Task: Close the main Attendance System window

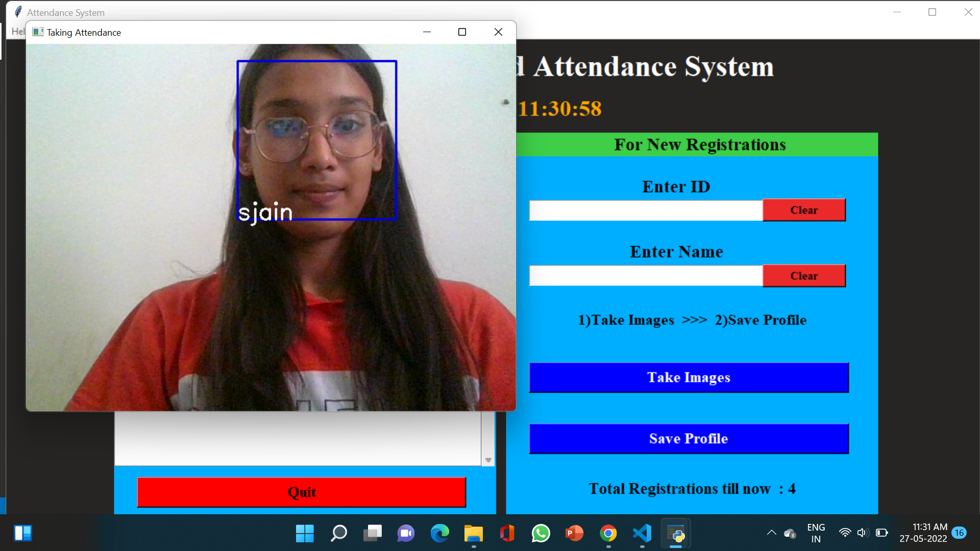Action: point(968,12)
